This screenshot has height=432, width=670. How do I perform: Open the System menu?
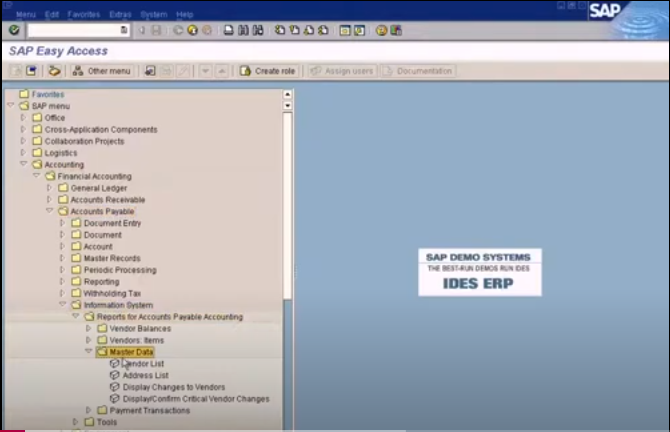point(154,14)
